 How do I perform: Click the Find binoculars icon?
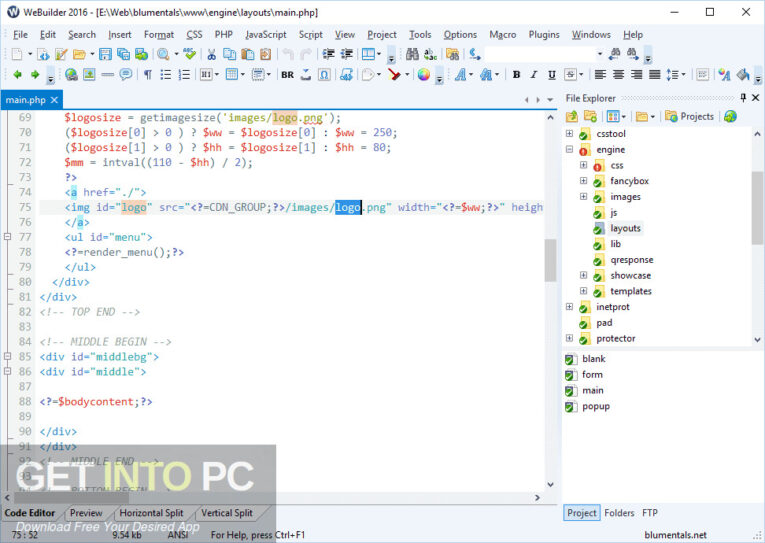point(412,54)
